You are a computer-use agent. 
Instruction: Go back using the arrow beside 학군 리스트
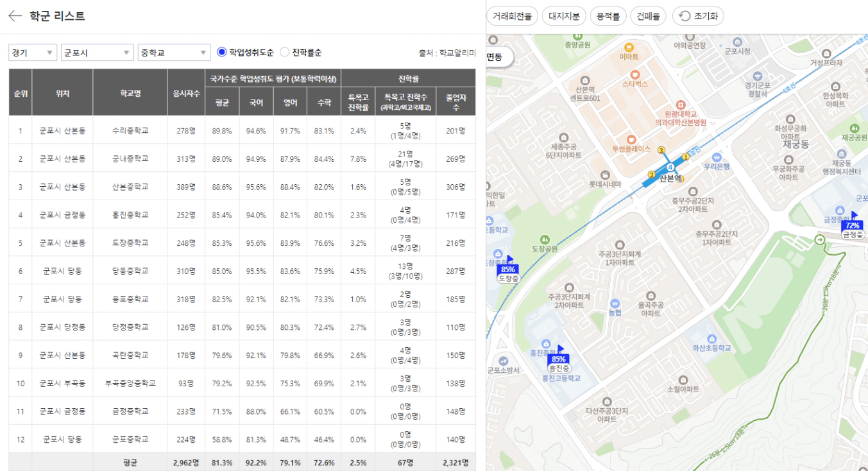tap(15, 16)
